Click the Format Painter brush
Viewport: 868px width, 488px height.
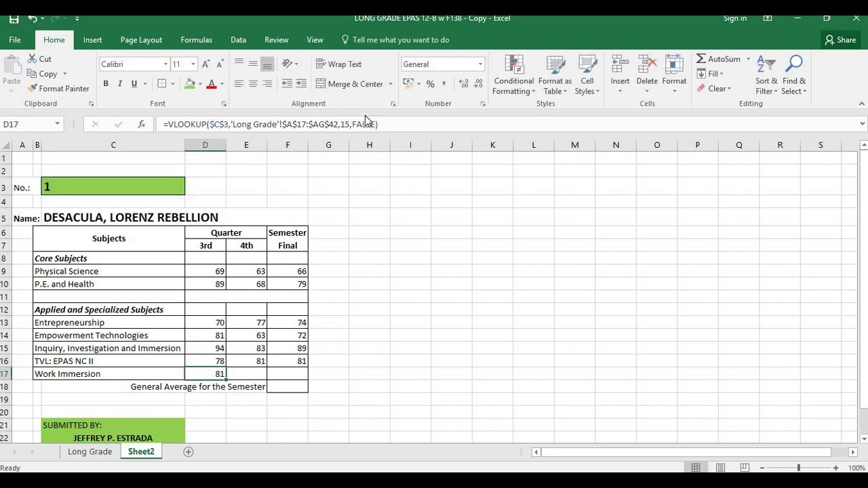click(32, 88)
